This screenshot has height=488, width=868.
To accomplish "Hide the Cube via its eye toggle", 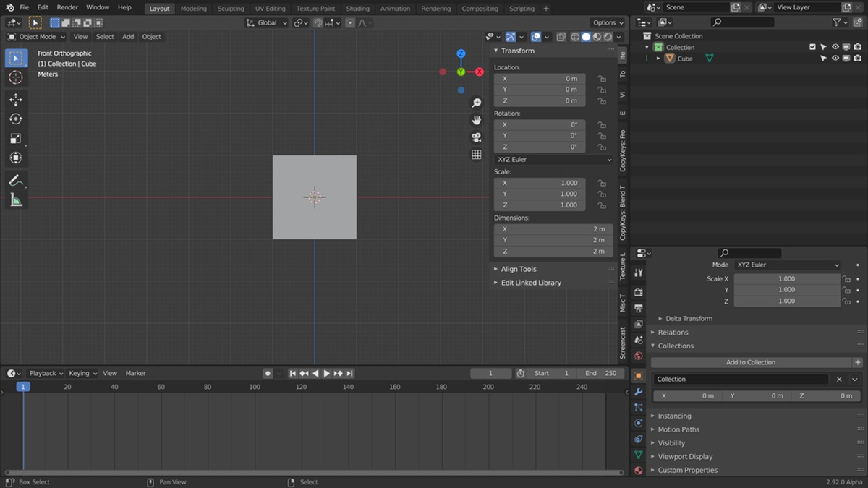I will [x=834, y=59].
